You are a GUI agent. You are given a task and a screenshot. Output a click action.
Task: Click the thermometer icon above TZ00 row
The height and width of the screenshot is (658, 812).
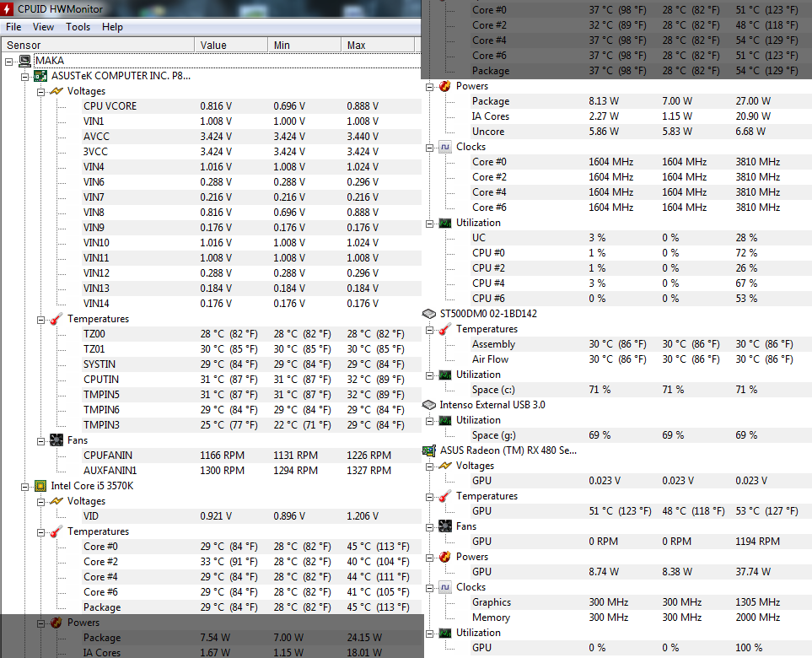[56, 319]
